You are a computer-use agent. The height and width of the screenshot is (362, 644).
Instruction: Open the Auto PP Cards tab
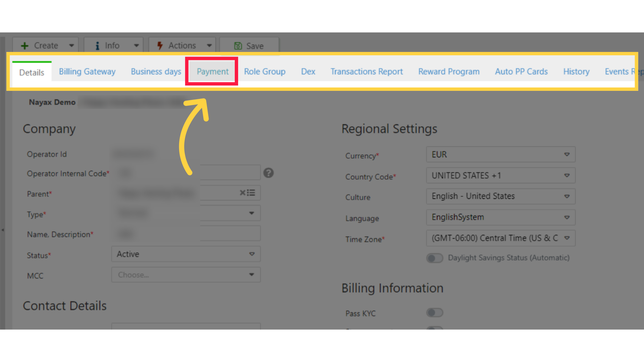[521, 72]
